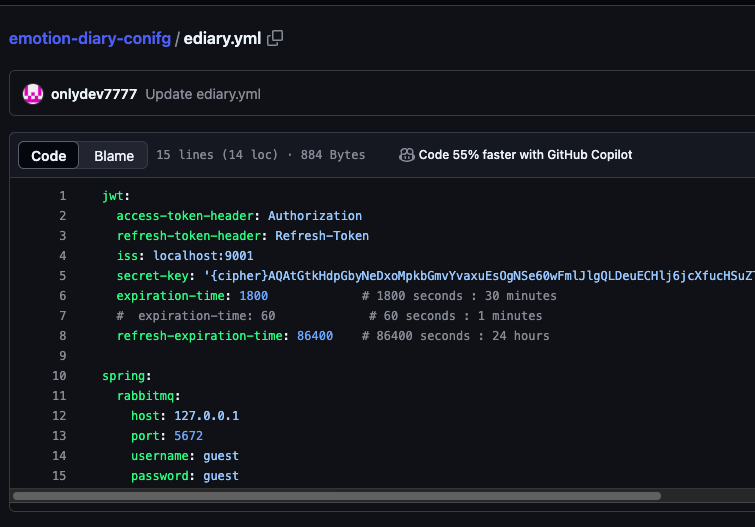Click the 1800 expiration value

click(254, 296)
